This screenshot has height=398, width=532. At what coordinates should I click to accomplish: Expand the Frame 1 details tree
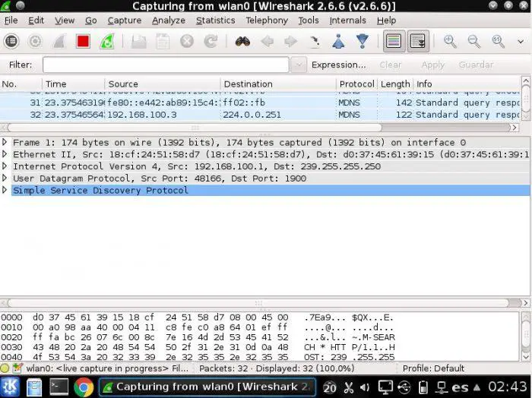point(5,142)
